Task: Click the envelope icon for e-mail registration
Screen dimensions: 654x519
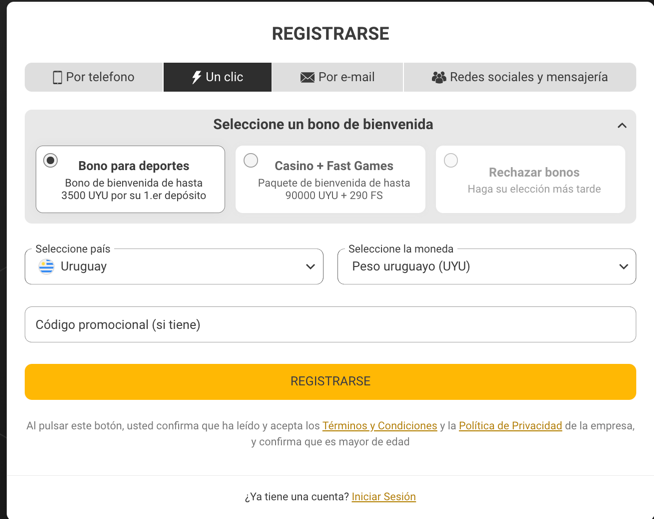Action: pyautogui.click(x=307, y=78)
